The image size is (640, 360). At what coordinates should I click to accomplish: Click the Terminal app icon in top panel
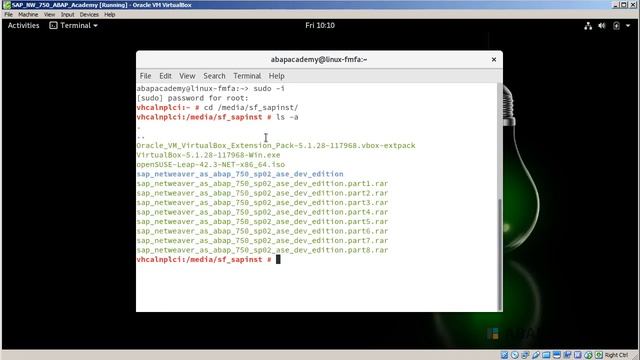coord(53,25)
